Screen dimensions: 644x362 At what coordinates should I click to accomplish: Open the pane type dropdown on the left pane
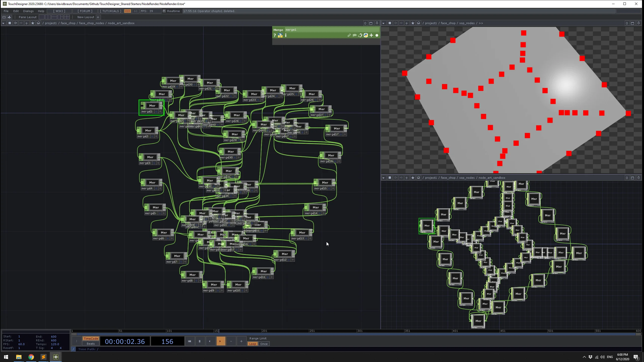(3, 23)
